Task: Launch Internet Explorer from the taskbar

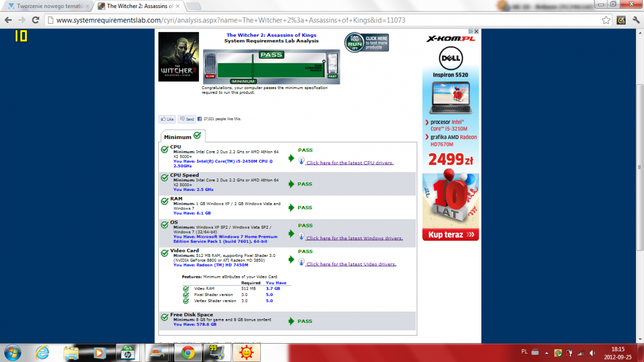Action: pos(43,352)
